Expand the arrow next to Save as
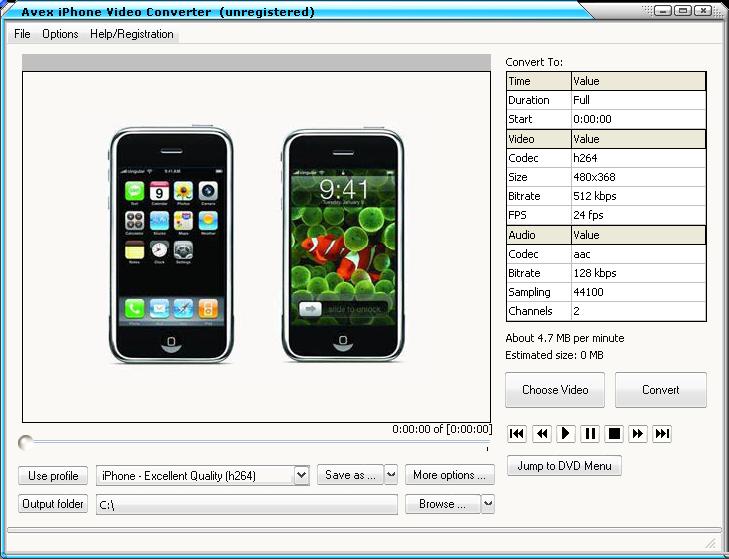This screenshot has width=729, height=559. point(391,475)
